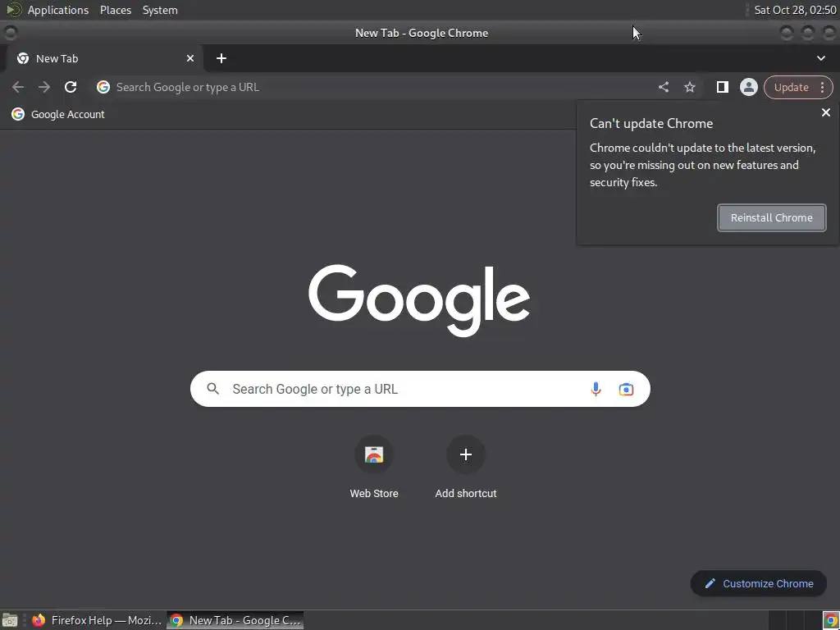Share this page via share icon
The image size is (840, 630).
pos(663,87)
